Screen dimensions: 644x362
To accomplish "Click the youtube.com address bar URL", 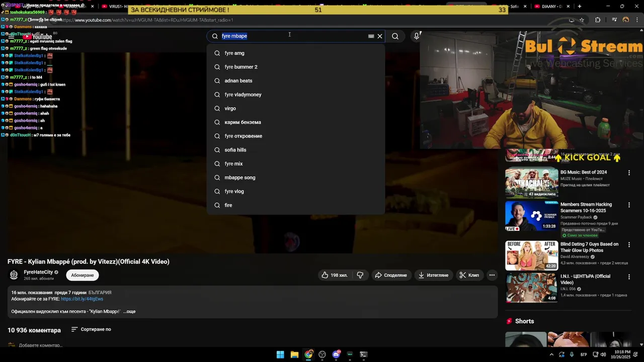I will [148, 20].
